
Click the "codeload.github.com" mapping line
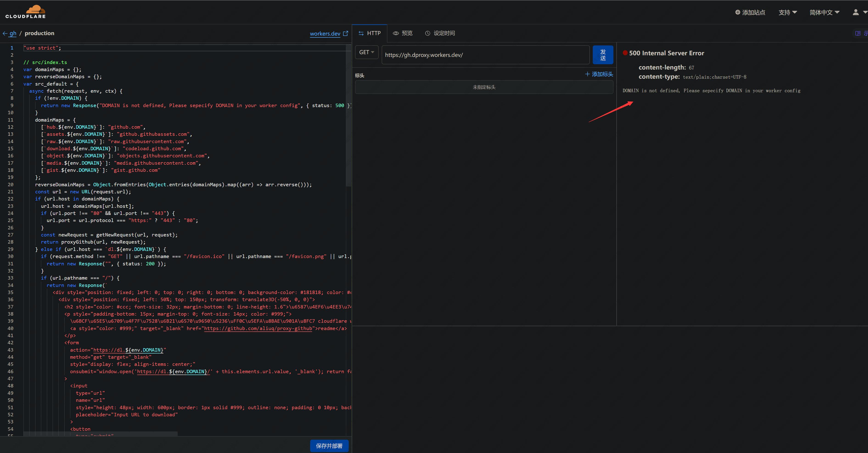(x=114, y=148)
